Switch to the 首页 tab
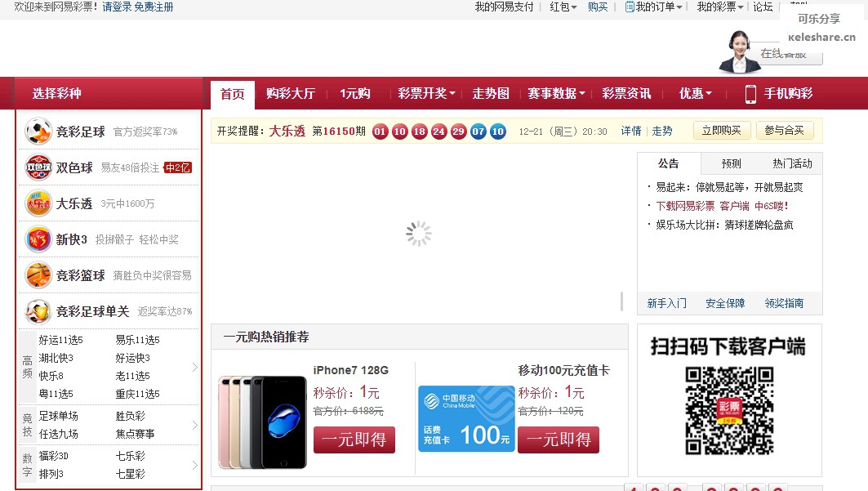Viewport: 868px width, 491px height. (x=233, y=94)
